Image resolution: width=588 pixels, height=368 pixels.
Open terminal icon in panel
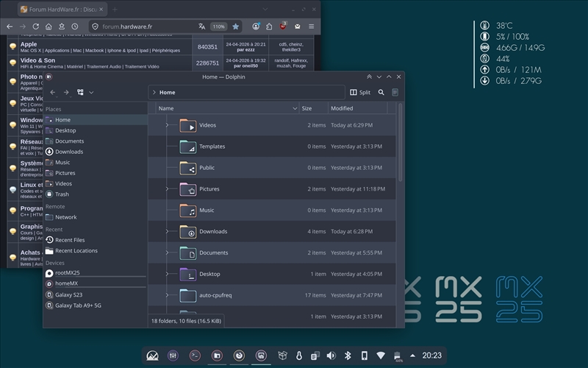195,355
